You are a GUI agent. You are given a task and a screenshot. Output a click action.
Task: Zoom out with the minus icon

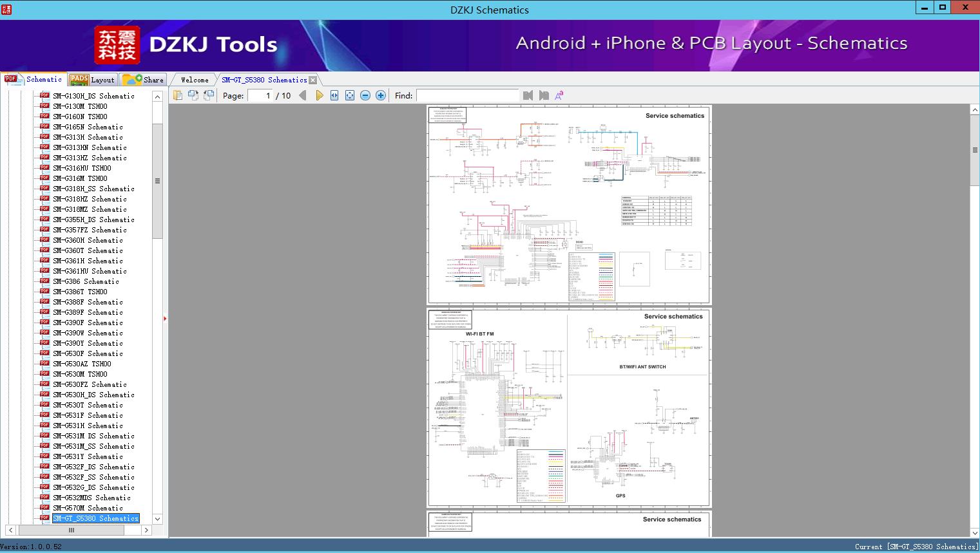coord(365,95)
